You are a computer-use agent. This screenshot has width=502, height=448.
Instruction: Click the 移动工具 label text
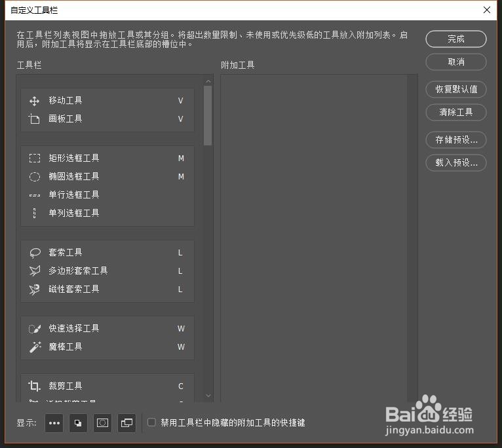(66, 100)
